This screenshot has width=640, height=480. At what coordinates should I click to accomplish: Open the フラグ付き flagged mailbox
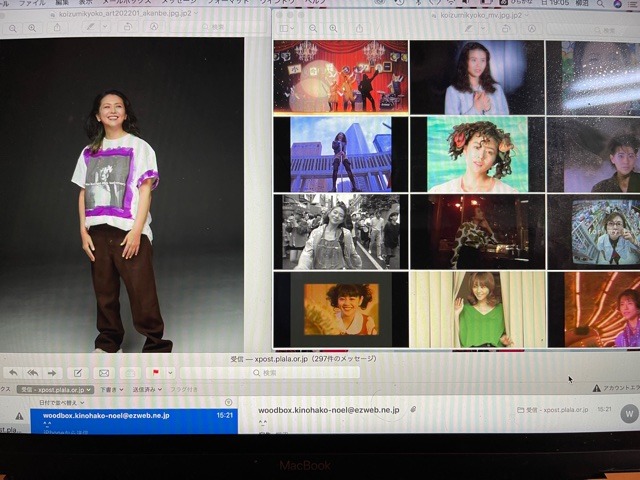click(x=184, y=390)
